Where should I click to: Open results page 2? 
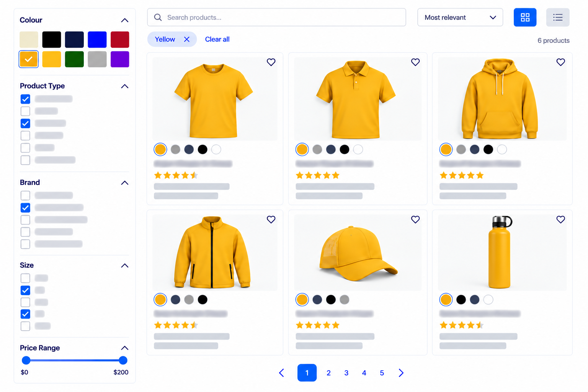[328, 373]
